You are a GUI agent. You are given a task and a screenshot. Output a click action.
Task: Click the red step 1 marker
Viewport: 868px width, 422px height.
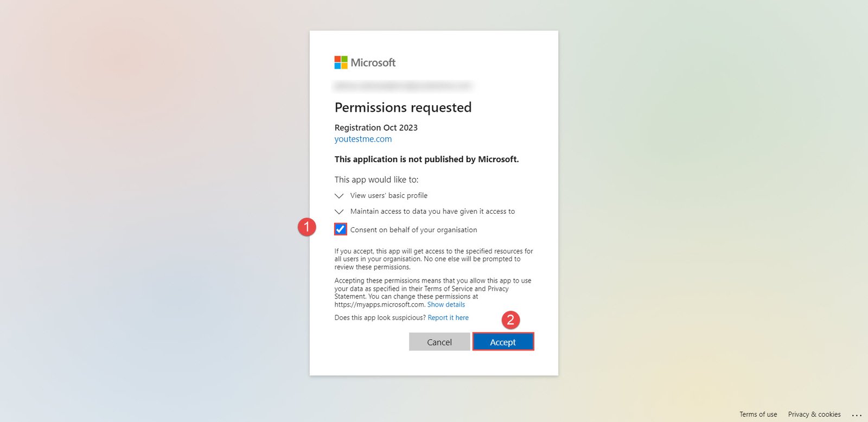click(x=307, y=227)
